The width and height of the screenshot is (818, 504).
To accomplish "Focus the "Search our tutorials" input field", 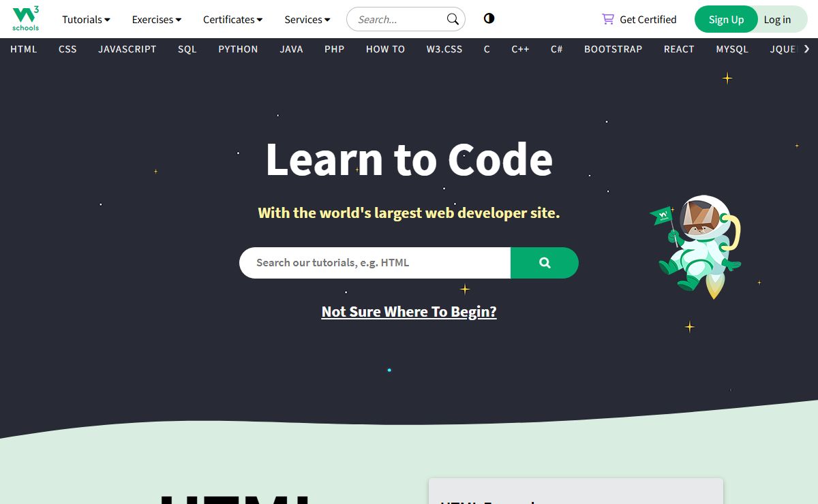I will pos(375,263).
